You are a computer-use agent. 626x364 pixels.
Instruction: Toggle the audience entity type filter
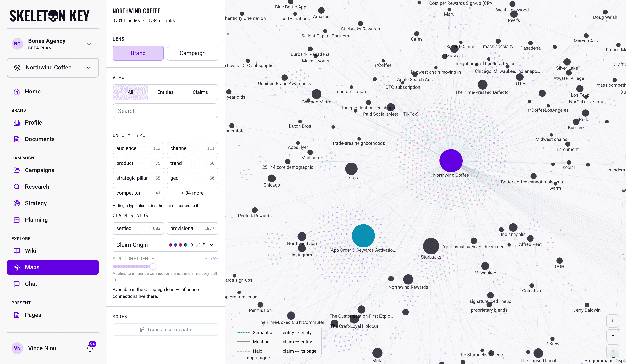[138, 148]
